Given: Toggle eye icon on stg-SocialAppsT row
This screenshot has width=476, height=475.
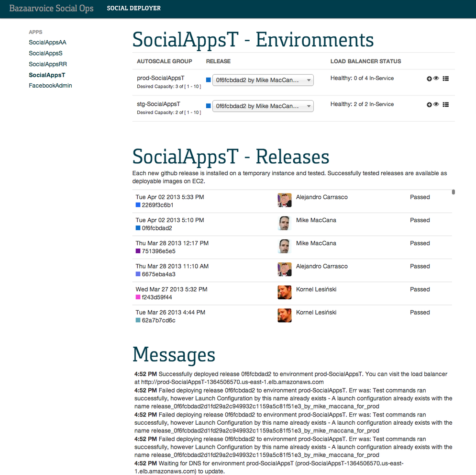Looking at the screenshot, I should [436, 104].
